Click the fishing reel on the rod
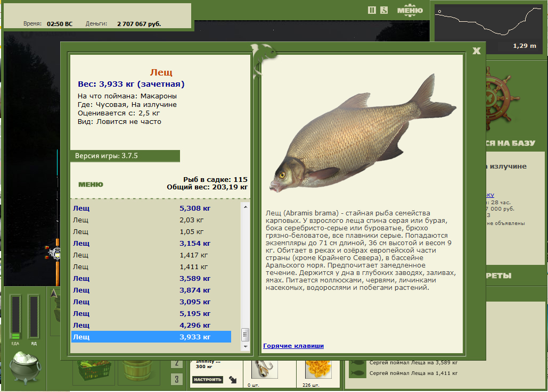The height and width of the screenshot is (392, 548). tap(53, 253)
